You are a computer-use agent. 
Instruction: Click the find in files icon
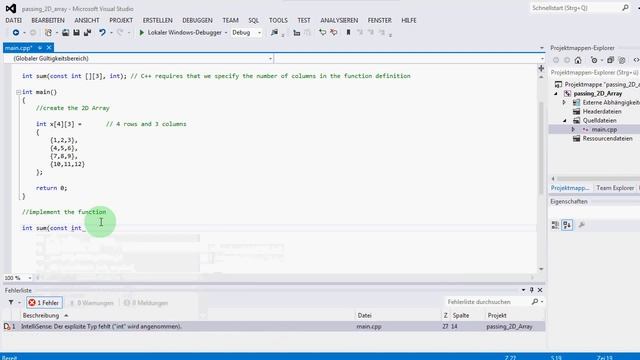pos(274,33)
